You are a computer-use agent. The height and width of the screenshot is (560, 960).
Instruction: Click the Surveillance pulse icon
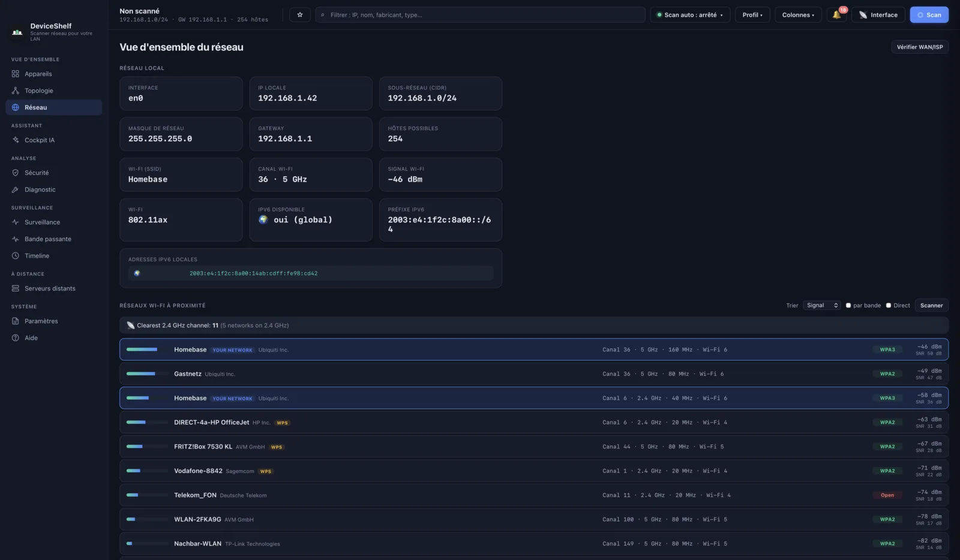pyautogui.click(x=16, y=222)
